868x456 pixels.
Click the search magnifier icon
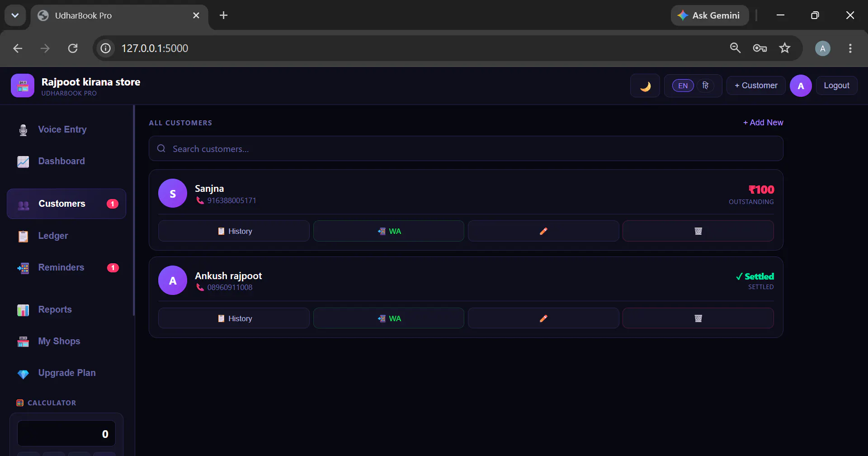161,148
